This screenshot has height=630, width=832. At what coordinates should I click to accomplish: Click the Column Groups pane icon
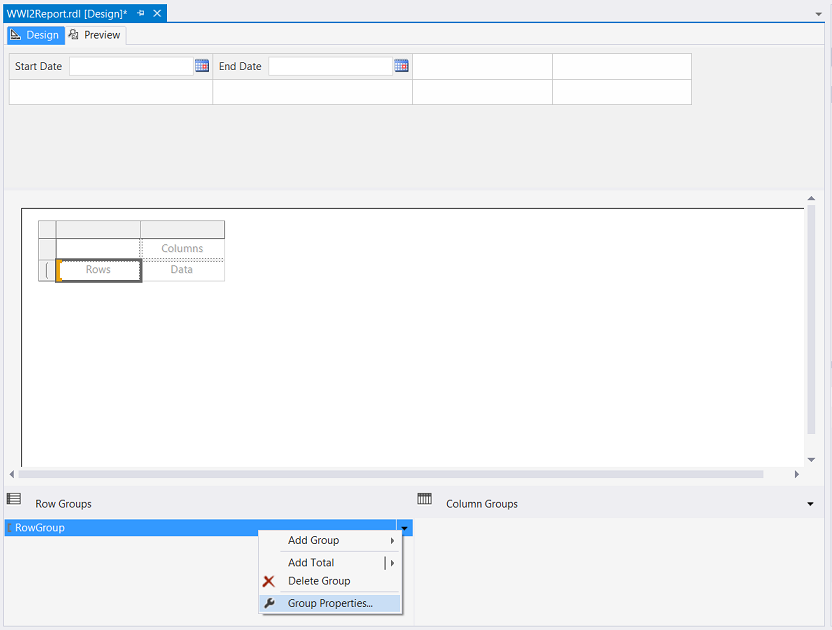click(x=424, y=499)
